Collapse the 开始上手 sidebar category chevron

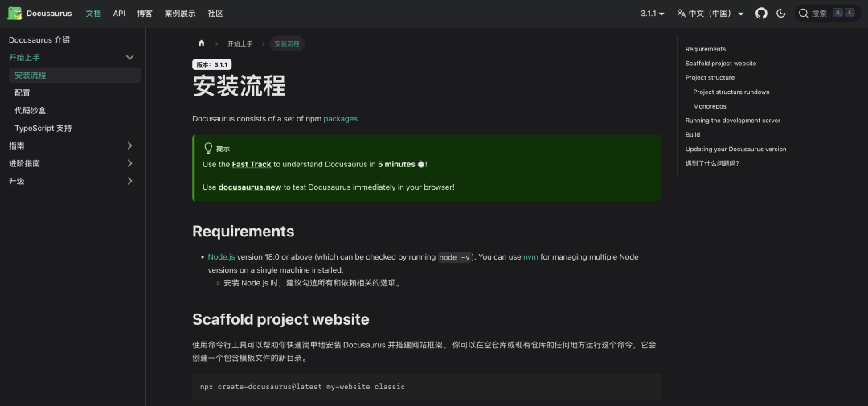coord(129,58)
